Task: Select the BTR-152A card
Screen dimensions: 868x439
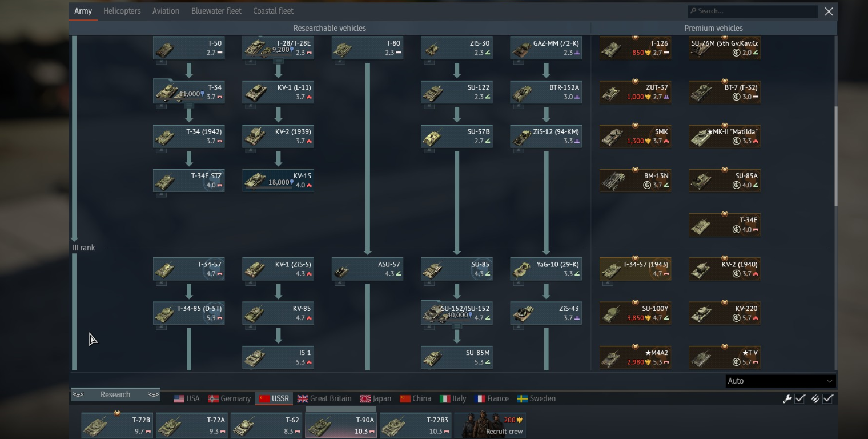Action: (546, 92)
